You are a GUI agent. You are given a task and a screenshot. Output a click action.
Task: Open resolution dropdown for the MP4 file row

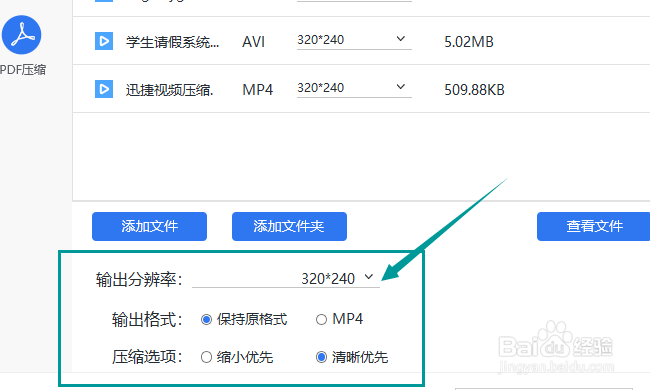pos(354,88)
